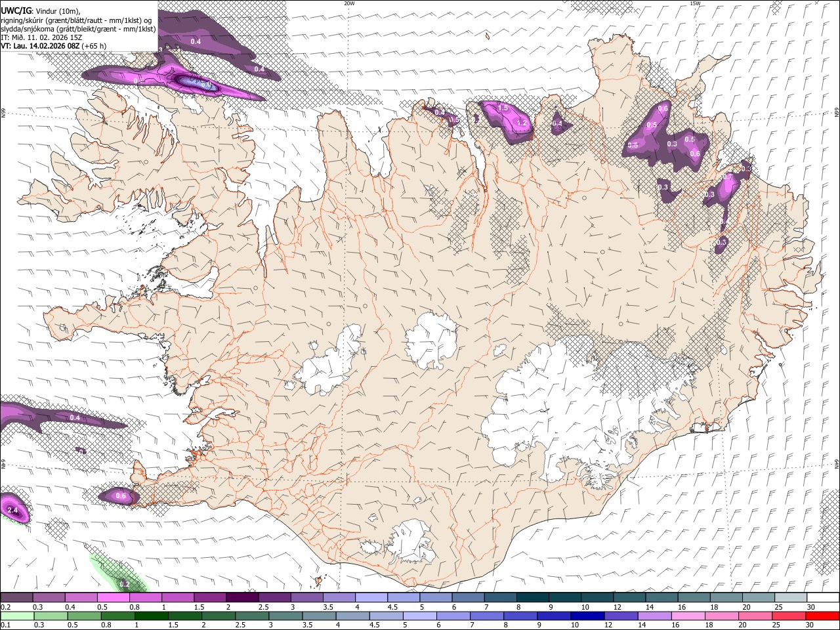Select the light pink lower-row swatch starting at 16
The width and height of the screenshot is (840, 630).
point(688,616)
